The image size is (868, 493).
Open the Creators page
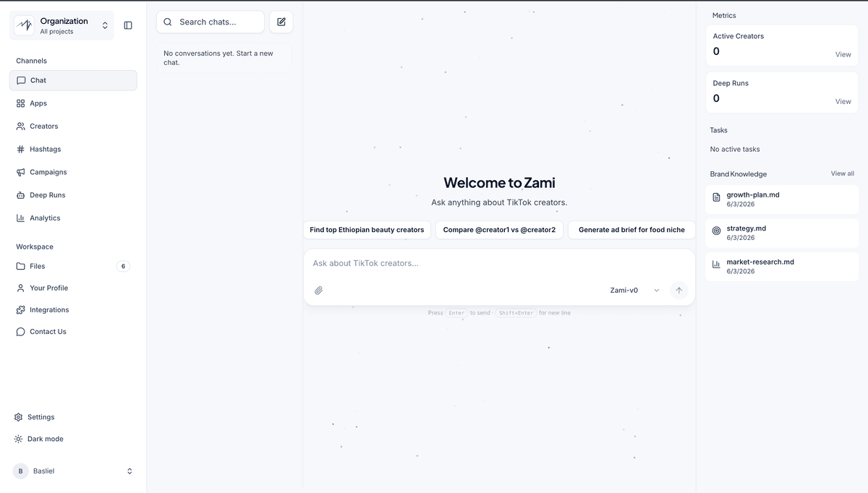[x=73, y=127]
